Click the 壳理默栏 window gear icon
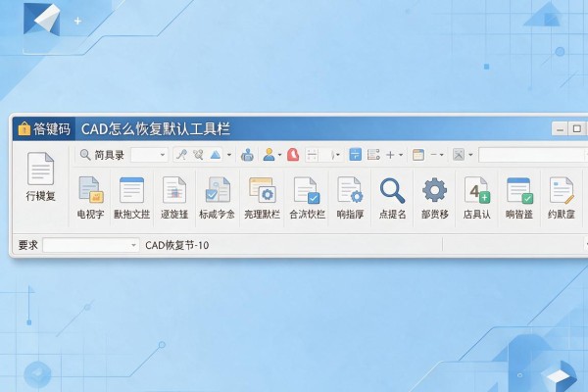Screen dimensions: 588x392 [262, 190]
